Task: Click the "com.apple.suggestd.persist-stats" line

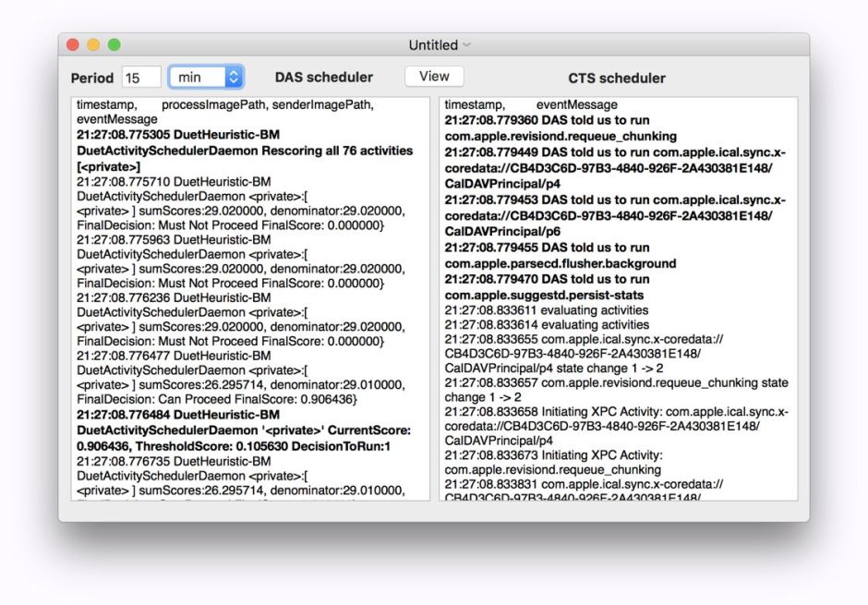Action: 543,293
